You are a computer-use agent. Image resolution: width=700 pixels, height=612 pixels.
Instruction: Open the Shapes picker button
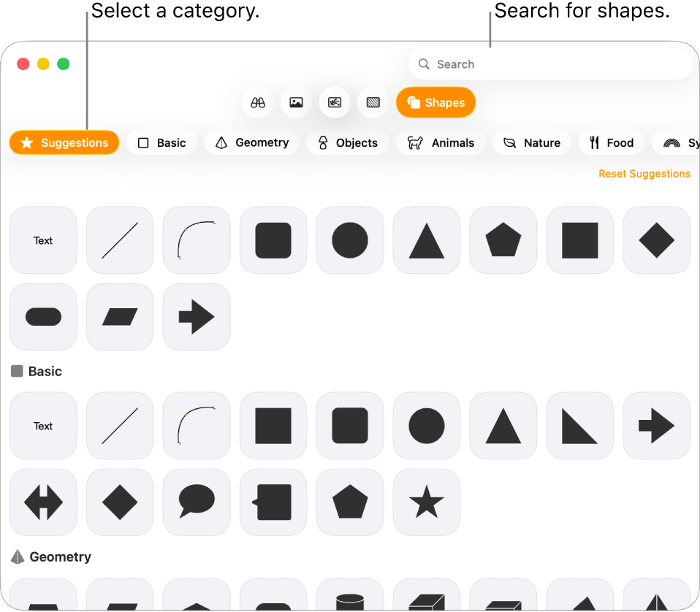[435, 102]
